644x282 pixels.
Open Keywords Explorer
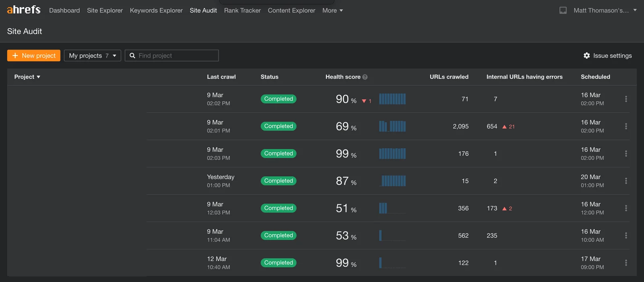click(156, 10)
